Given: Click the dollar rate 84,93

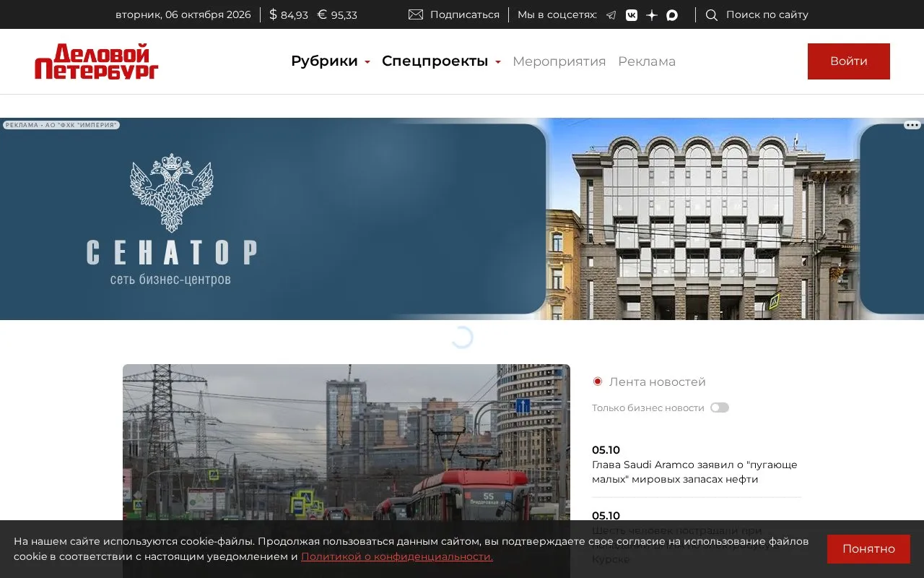Looking at the screenshot, I should tap(289, 14).
